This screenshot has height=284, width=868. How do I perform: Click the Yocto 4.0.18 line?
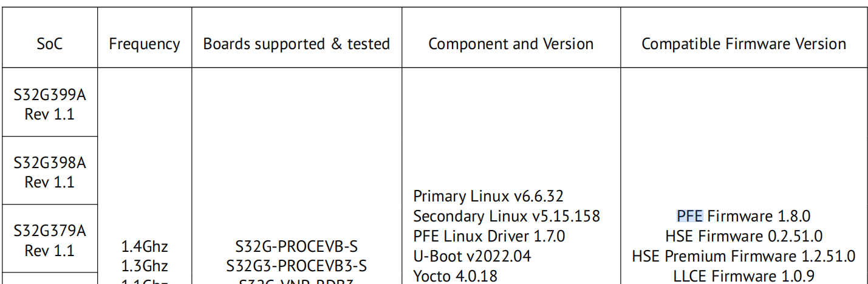click(x=455, y=276)
